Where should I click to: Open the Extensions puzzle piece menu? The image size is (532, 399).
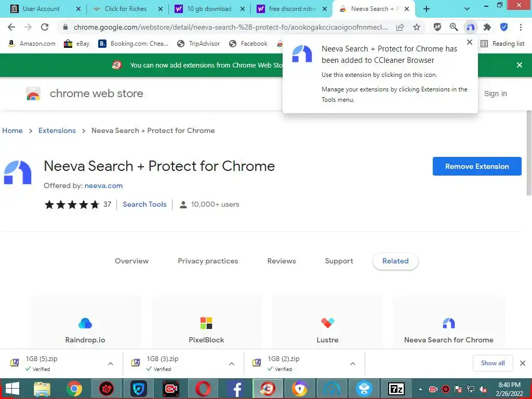tap(487, 27)
